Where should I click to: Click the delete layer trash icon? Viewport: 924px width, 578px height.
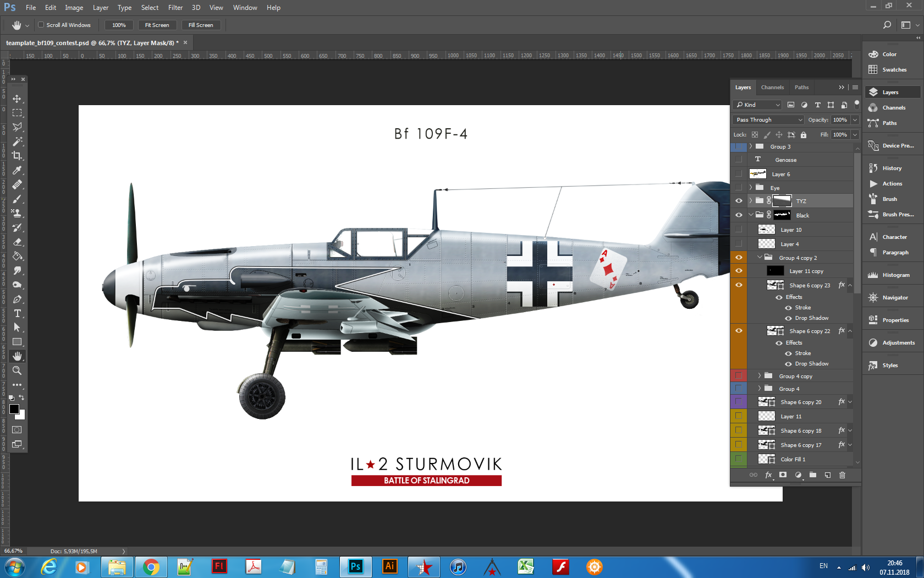(x=842, y=475)
